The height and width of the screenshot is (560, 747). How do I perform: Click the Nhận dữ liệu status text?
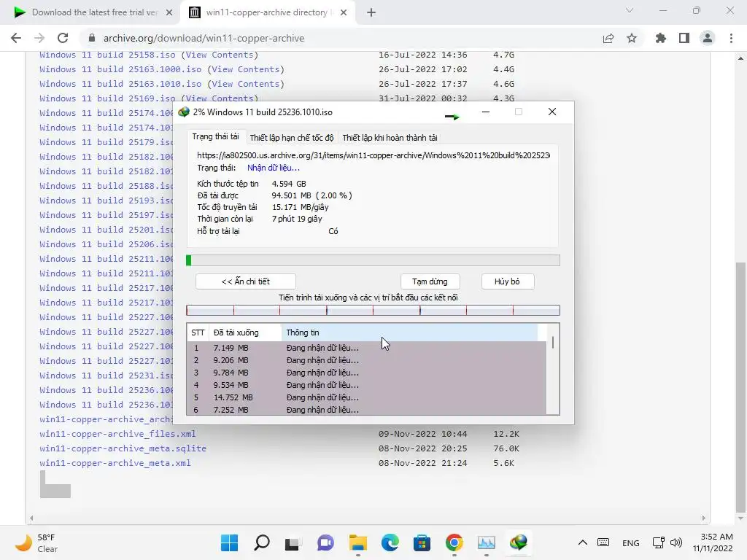(273, 168)
